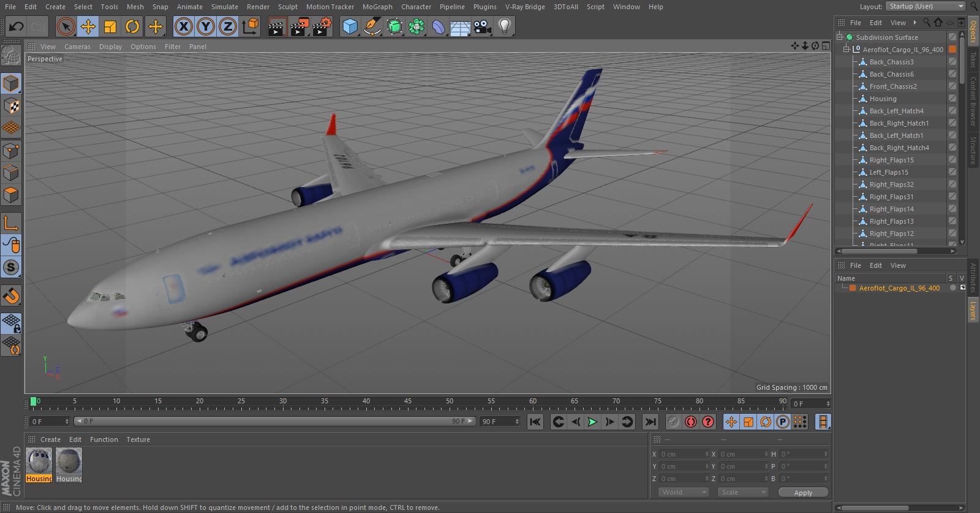Switch to Points mode
Viewport: 980px width, 513px height.
[11, 151]
